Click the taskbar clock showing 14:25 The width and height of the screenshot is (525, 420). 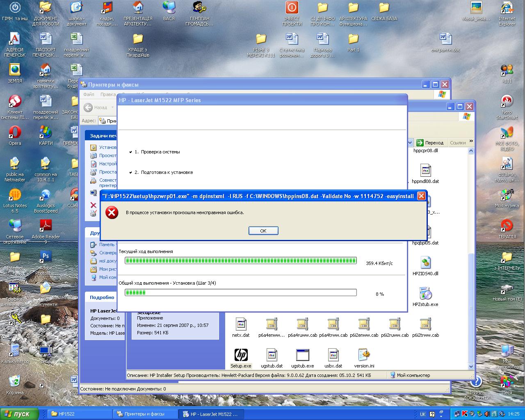[514, 414]
